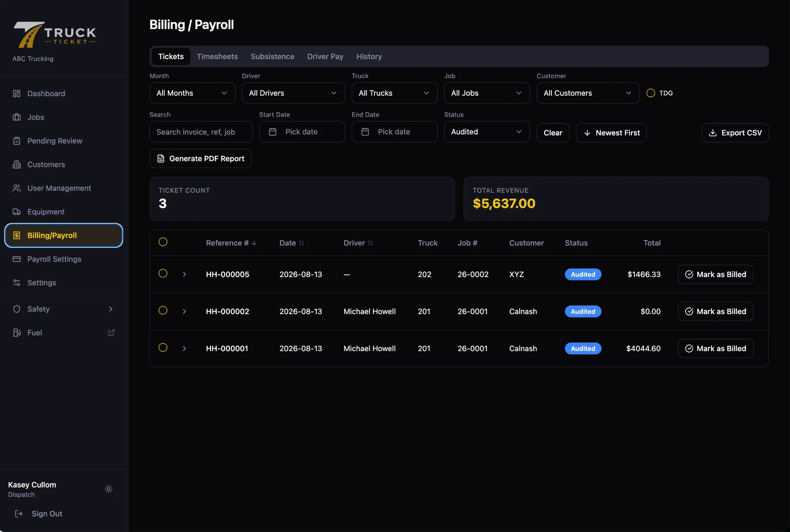Click the Safety shield icon
This screenshot has width=790, height=532.
click(x=16, y=309)
